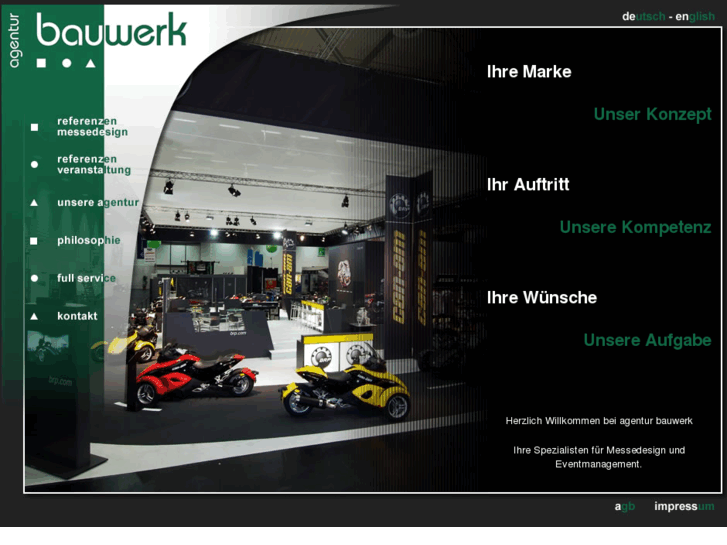This screenshot has width=727, height=545.
Task: Click the Ihr Auftritt heading
Action: pos(528,185)
